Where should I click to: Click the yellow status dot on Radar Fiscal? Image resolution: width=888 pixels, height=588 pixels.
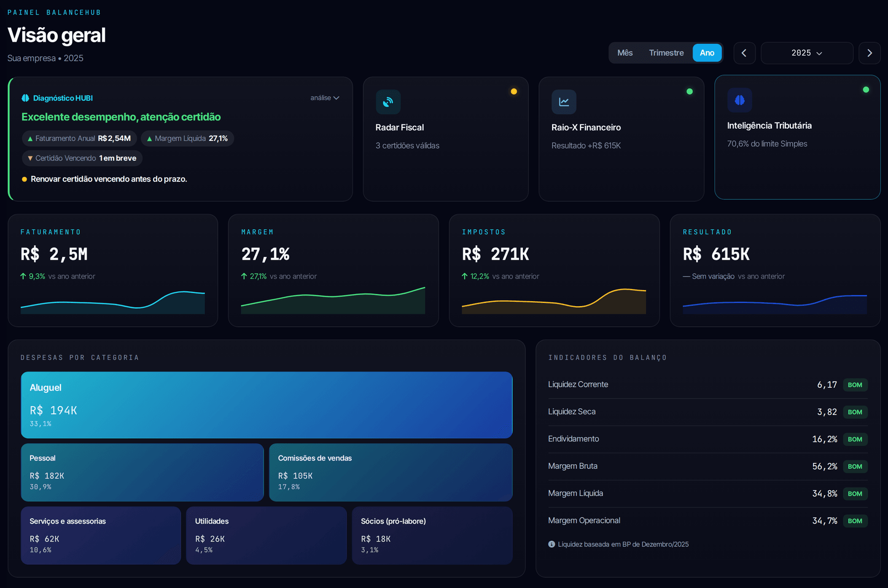point(514,92)
